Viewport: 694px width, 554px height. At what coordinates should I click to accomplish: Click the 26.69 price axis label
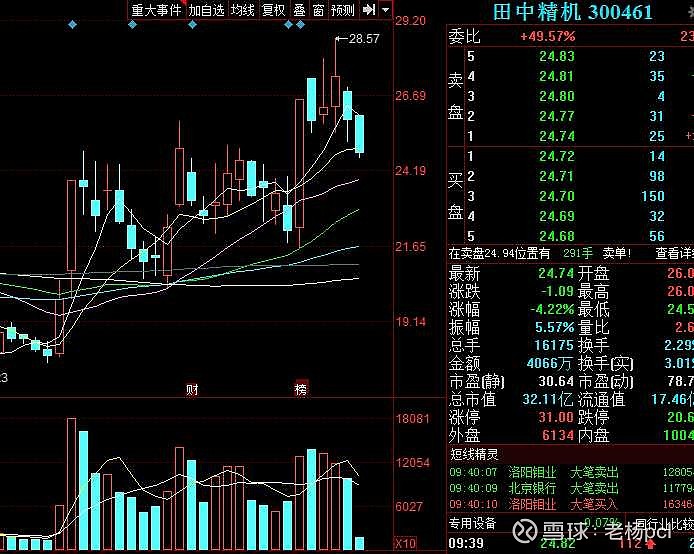tap(410, 96)
